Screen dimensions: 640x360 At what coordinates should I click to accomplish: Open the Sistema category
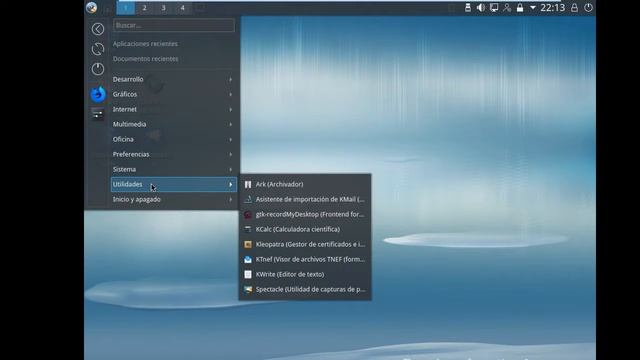[173, 169]
